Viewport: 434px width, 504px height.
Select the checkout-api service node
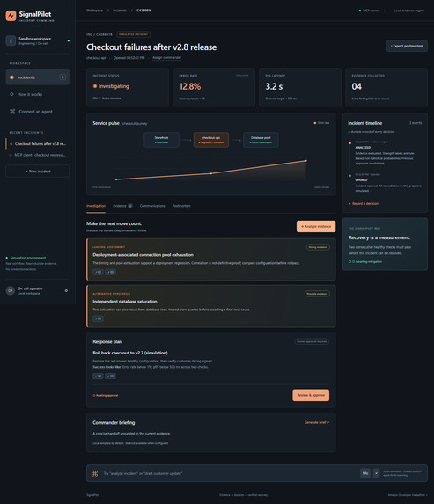click(211, 140)
